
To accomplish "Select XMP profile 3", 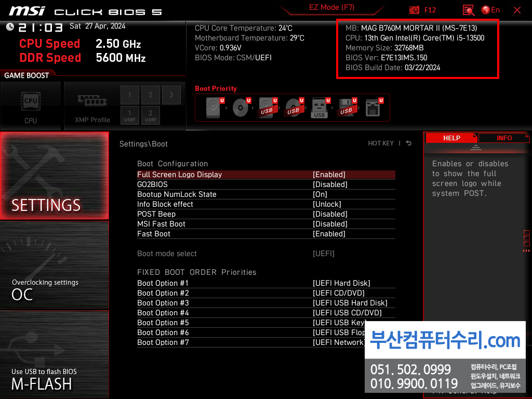I will click(171, 95).
